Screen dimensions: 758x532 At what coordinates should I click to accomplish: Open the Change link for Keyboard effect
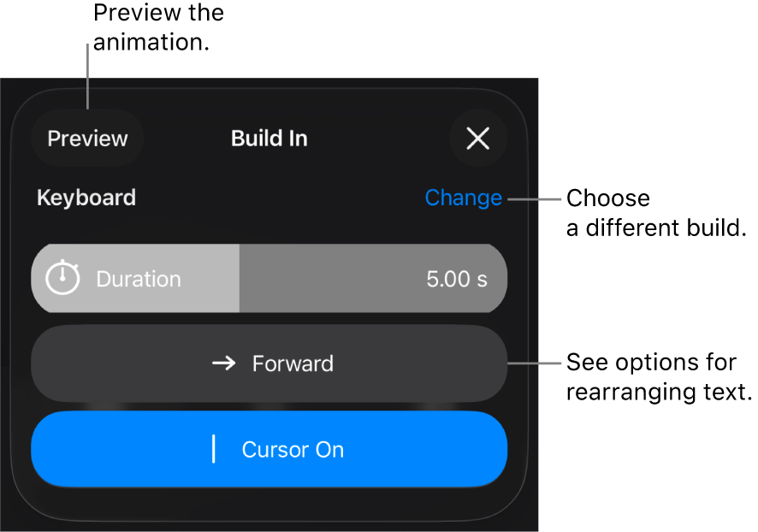click(x=463, y=198)
